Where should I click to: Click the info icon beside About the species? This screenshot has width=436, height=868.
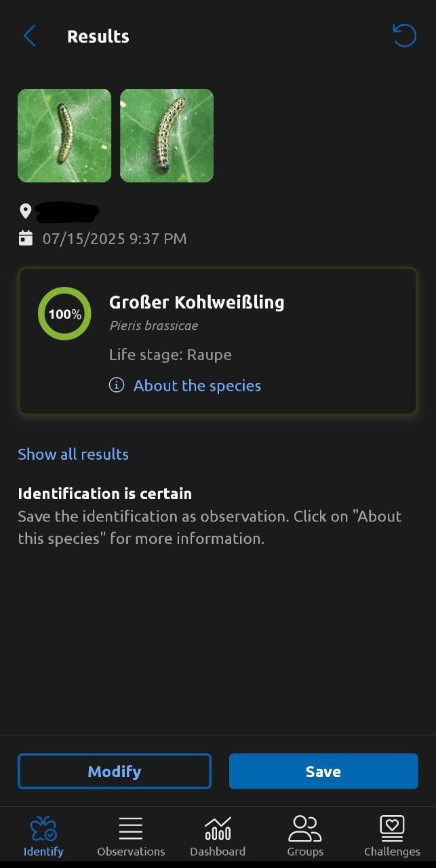117,385
